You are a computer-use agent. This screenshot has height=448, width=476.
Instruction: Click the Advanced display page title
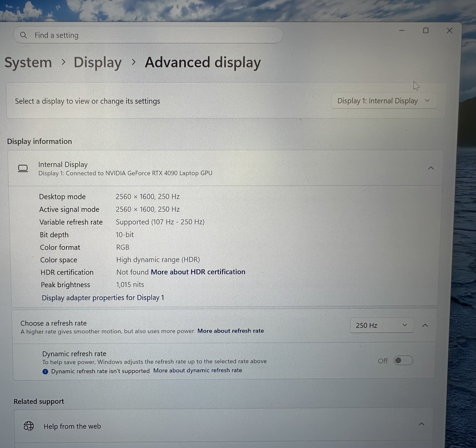click(x=203, y=63)
